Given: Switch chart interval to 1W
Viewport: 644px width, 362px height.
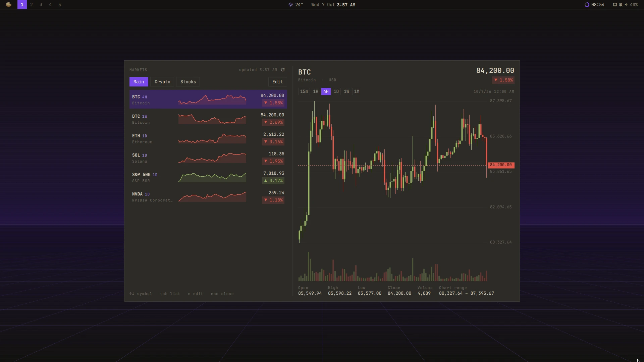Looking at the screenshot, I should (x=346, y=92).
